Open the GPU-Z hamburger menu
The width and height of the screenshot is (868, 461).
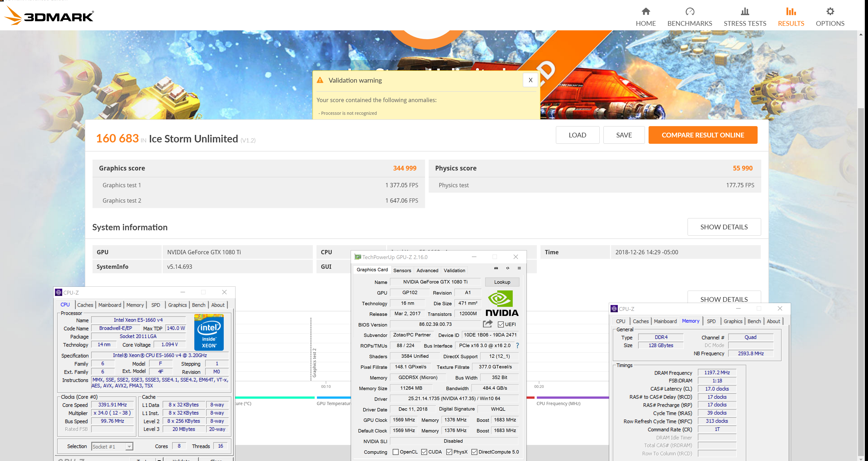[x=519, y=269]
